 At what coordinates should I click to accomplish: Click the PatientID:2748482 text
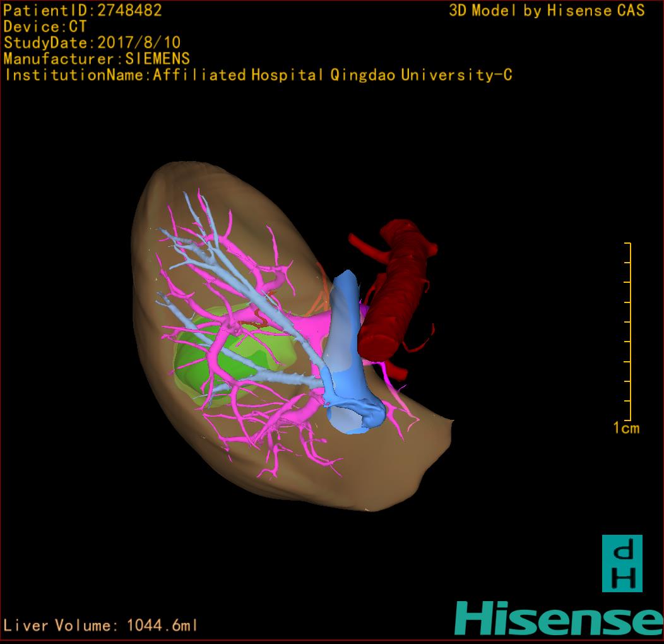coord(83,10)
